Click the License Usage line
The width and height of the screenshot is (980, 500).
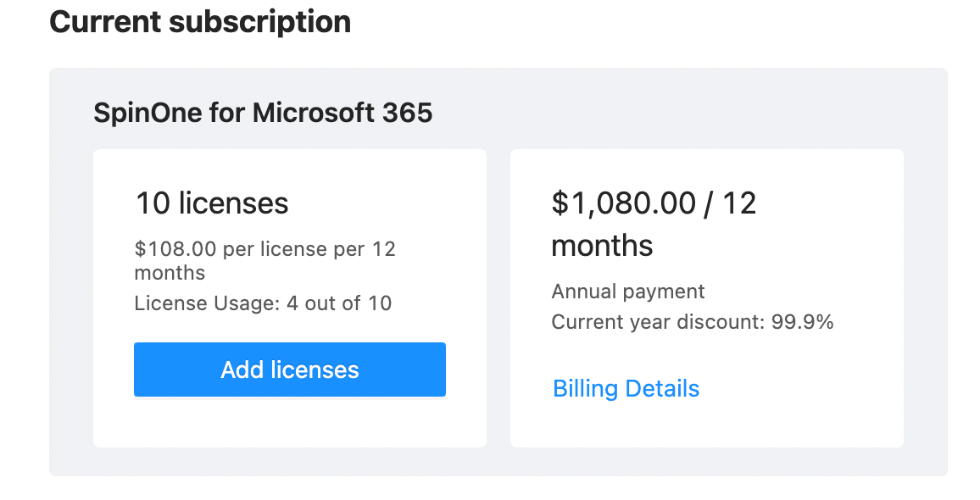coord(263,303)
